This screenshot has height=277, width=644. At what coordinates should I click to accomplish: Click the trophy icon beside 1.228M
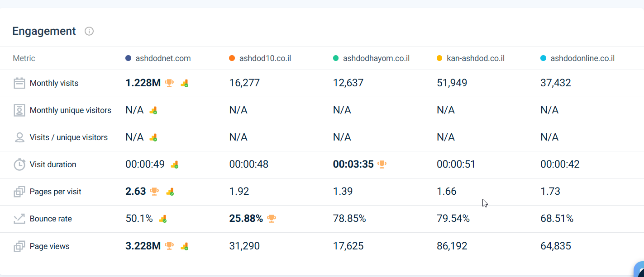point(169,83)
